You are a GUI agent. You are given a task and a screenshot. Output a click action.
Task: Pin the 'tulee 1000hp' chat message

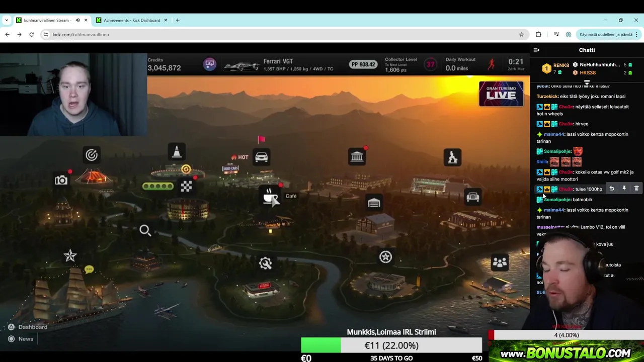624,189
